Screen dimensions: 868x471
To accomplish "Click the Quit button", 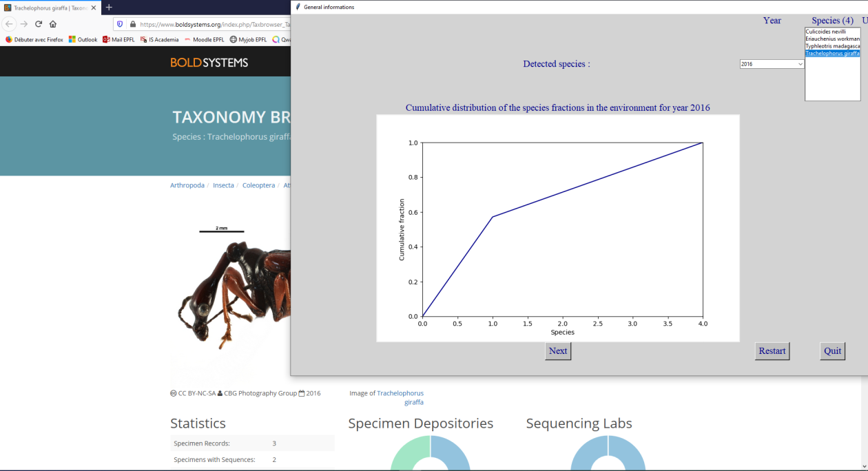I will click(x=832, y=351).
